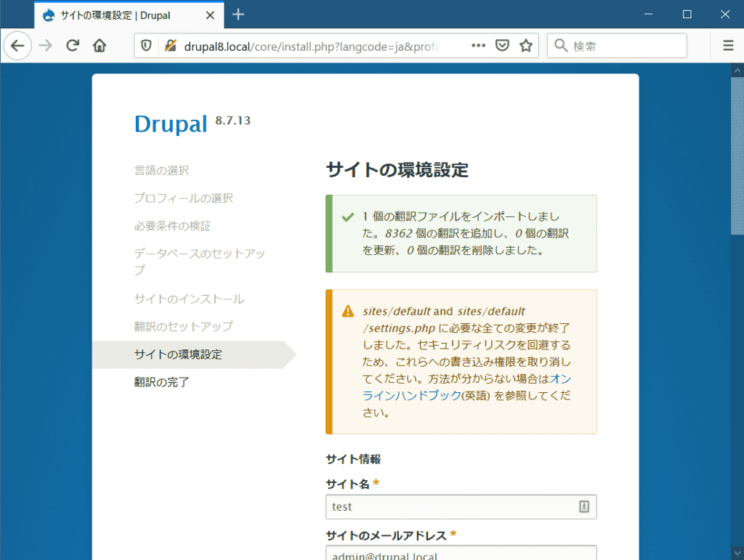The height and width of the screenshot is (560, 744).
Task: Maximize the Firefox window
Action: 687,15
